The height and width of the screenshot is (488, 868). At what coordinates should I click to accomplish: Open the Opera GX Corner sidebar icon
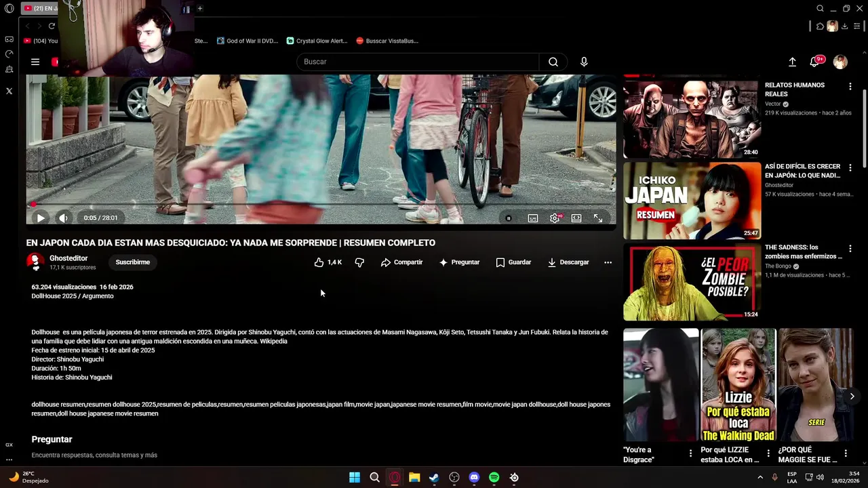tap(9, 40)
